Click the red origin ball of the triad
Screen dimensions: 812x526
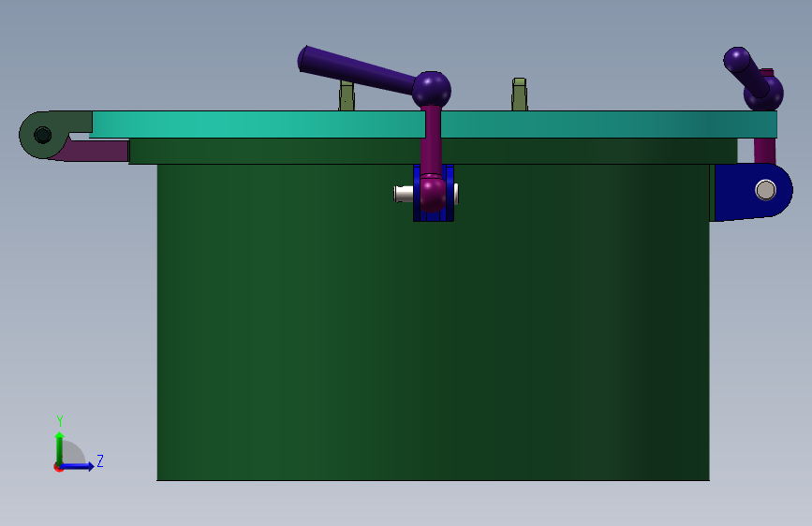(x=58, y=467)
